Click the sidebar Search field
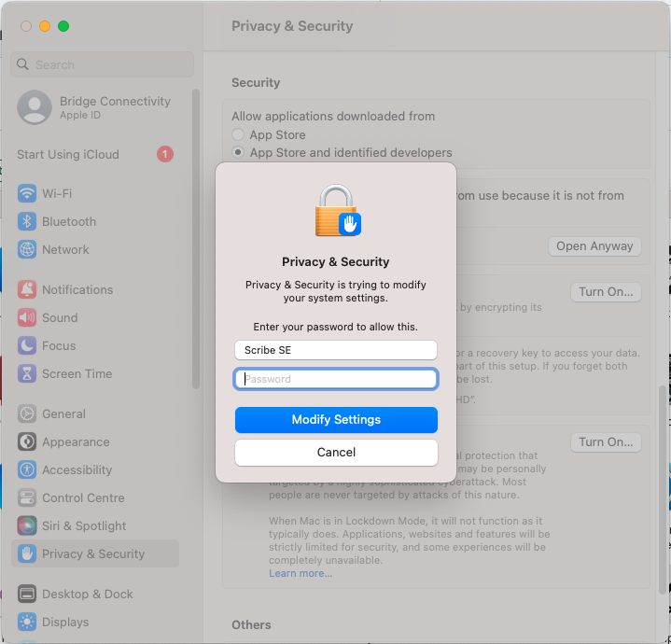This screenshot has height=644, width=671. pyautogui.click(x=103, y=64)
